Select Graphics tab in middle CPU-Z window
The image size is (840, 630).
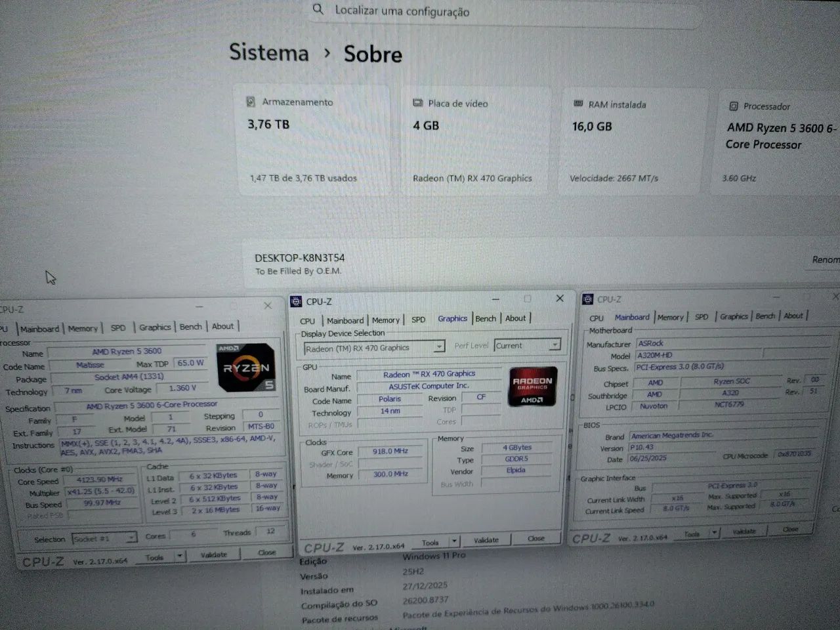(453, 318)
